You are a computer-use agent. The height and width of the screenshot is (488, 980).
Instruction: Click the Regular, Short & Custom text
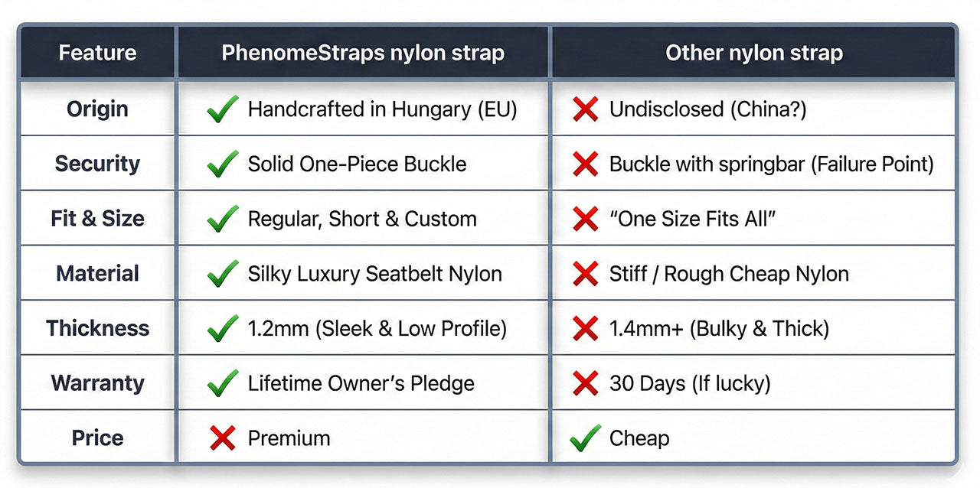point(361,219)
